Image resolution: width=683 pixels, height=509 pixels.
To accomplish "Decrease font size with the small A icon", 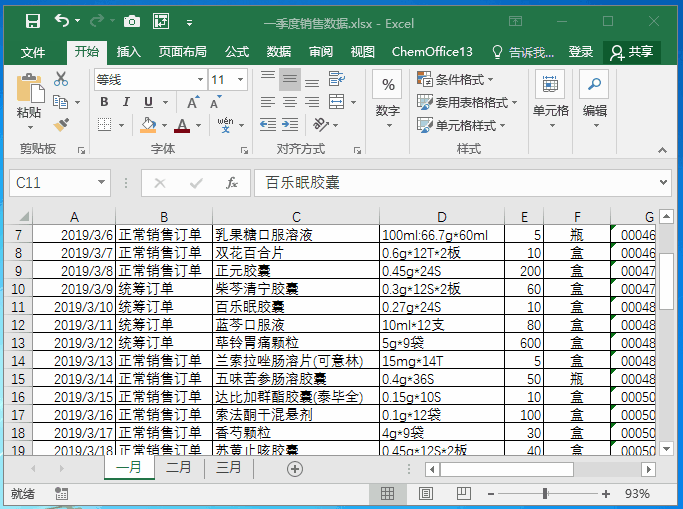I will (x=215, y=103).
